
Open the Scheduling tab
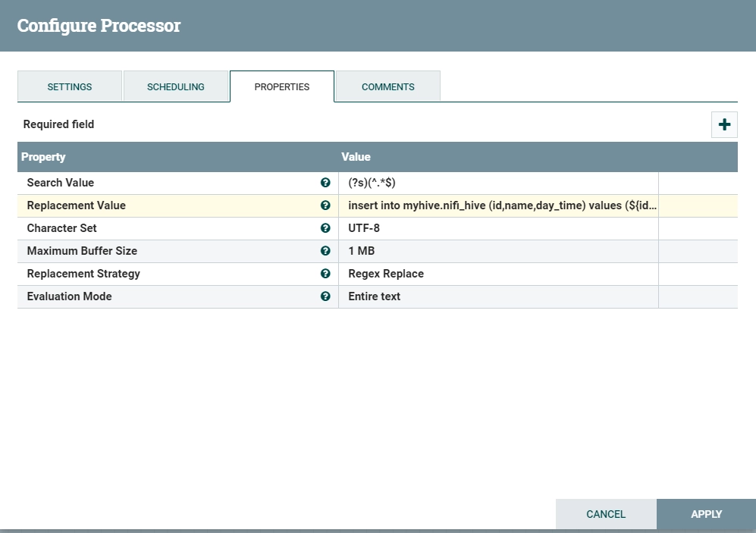[x=175, y=86]
